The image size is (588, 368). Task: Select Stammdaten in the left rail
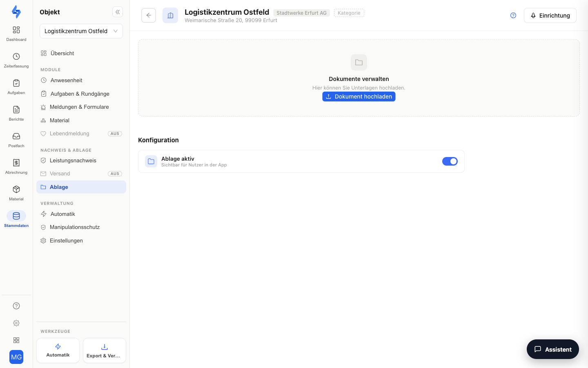coord(16,220)
